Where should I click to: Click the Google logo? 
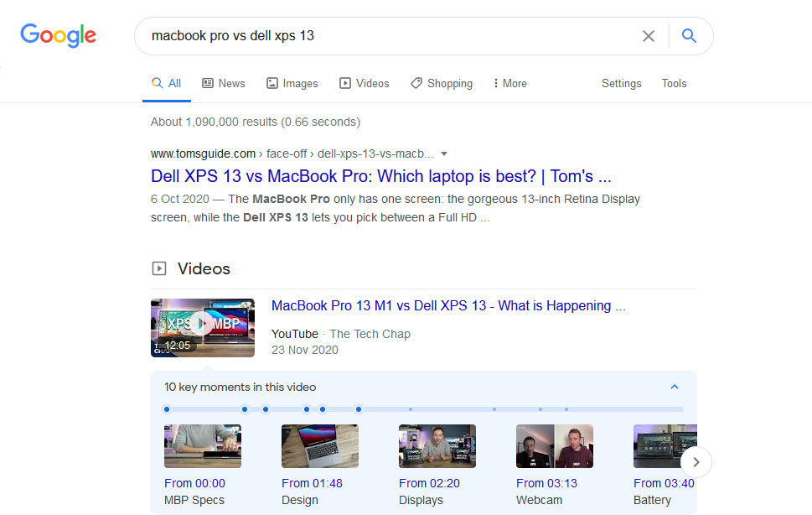[58, 35]
